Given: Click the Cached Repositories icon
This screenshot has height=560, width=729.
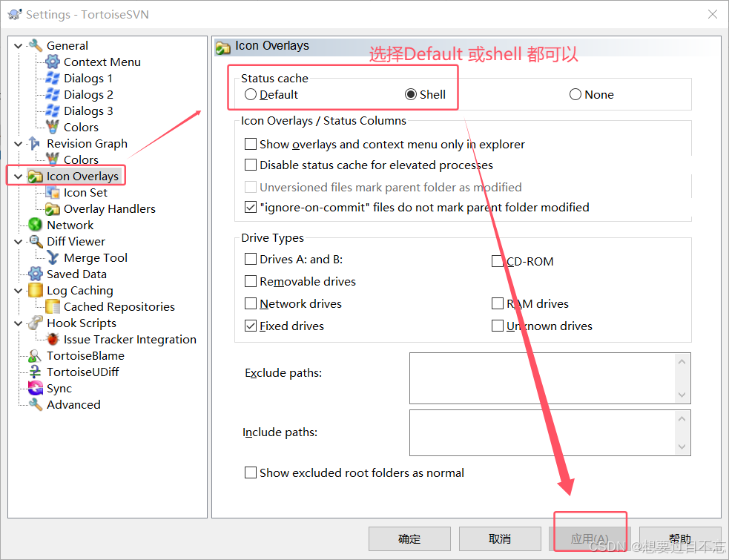Looking at the screenshot, I should point(53,306).
